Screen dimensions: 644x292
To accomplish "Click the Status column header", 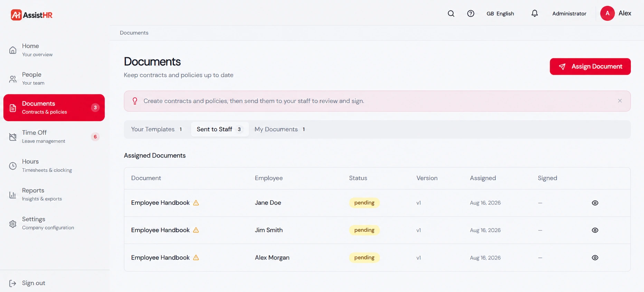I will (358, 178).
